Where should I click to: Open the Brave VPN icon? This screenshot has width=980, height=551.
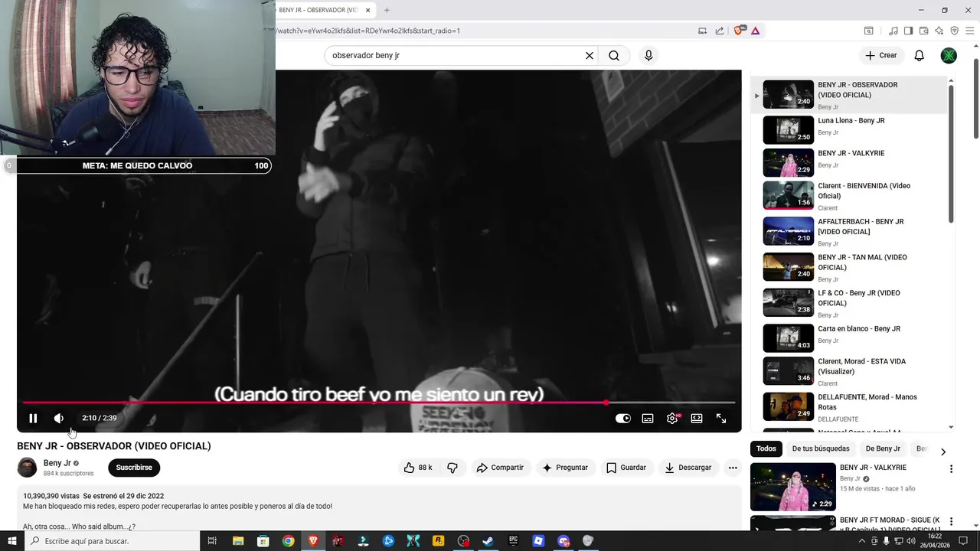[954, 31]
